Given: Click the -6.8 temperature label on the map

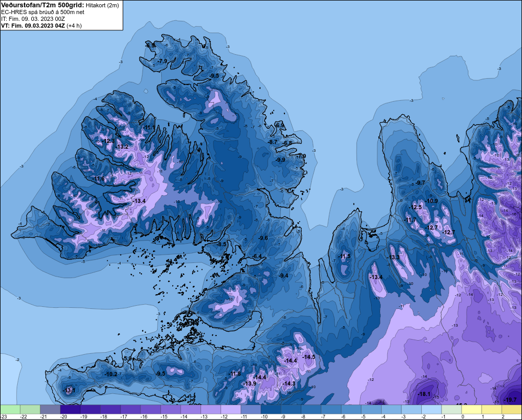Looking at the screenshot, I should [287, 143].
